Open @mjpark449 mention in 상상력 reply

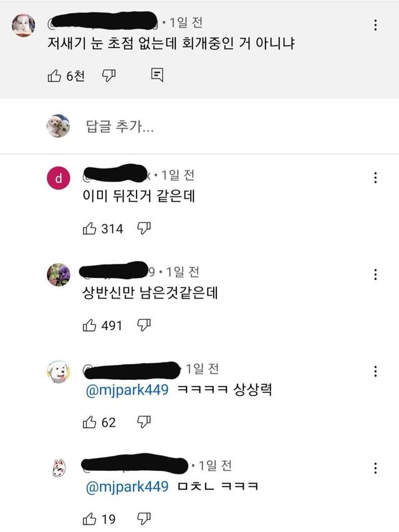coord(127,390)
